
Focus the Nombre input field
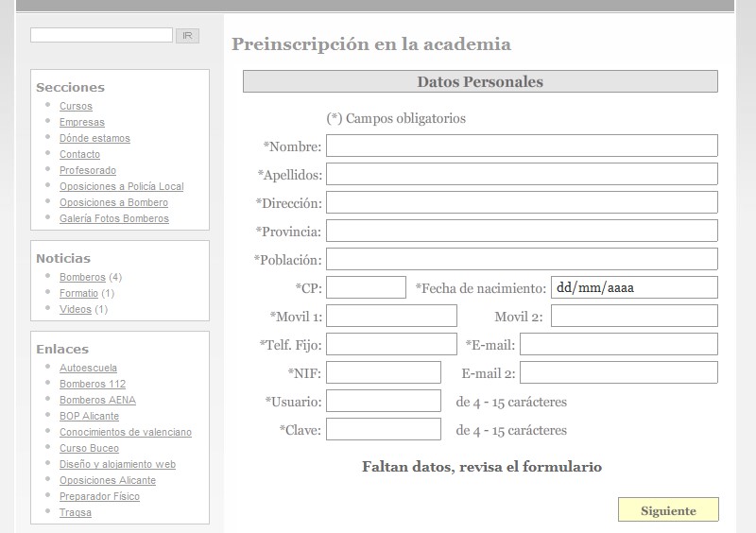(522, 146)
